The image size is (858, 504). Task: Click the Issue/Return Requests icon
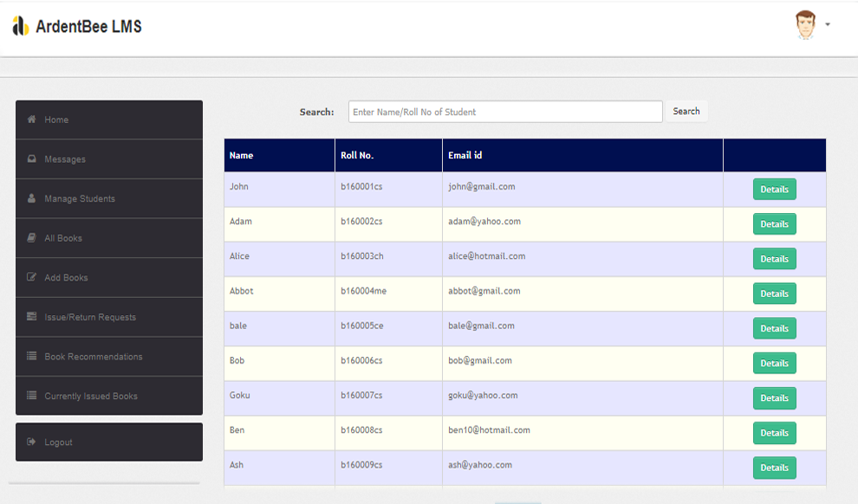coord(32,317)
